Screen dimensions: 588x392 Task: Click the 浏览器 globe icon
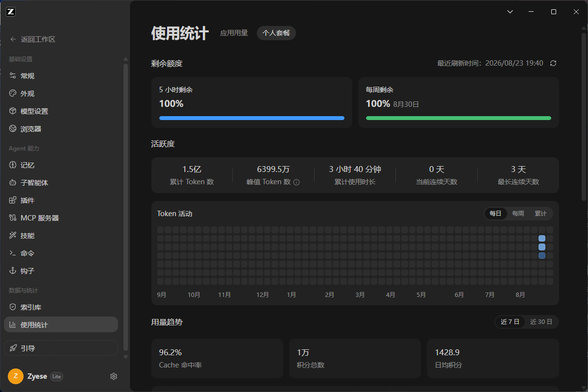point(13,129)
